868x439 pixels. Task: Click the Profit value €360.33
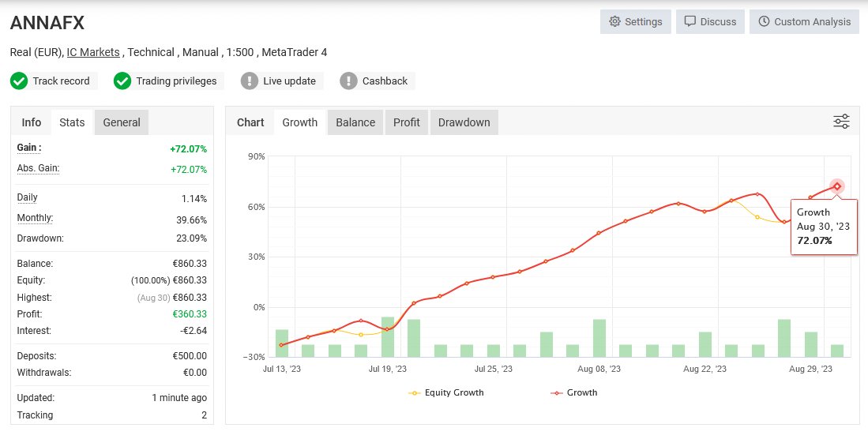click(x=190, y=314)
